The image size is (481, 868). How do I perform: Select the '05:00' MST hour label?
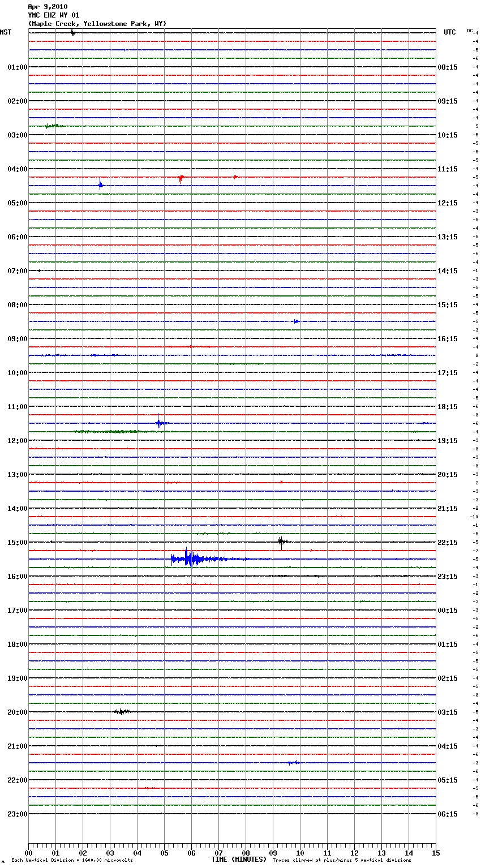18,203
